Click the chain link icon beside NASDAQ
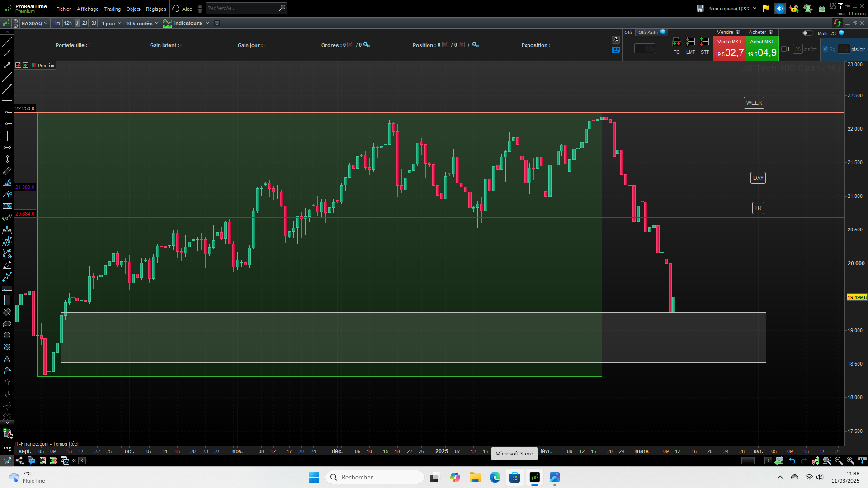This screenshot has height=488, width=868. click(16, 23)
